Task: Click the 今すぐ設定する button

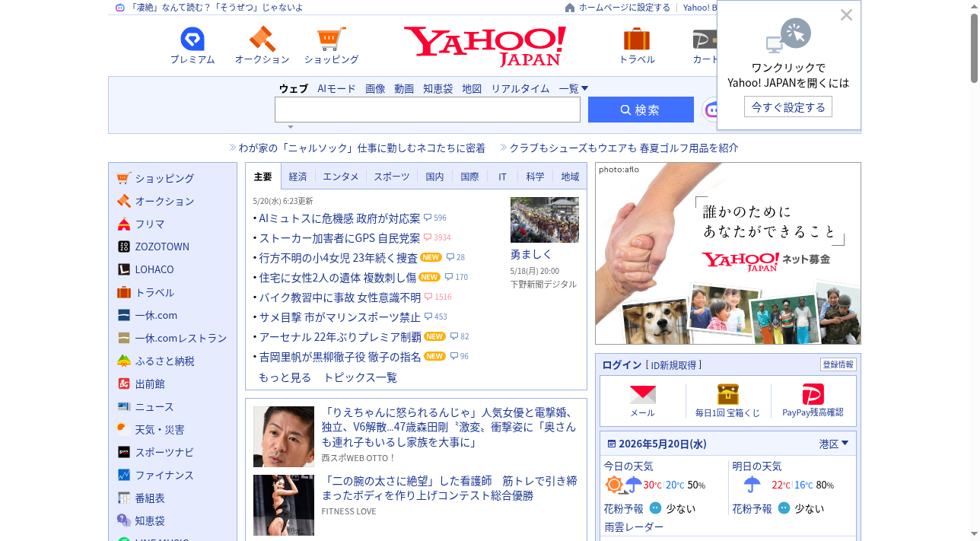Action: (788, 107)
